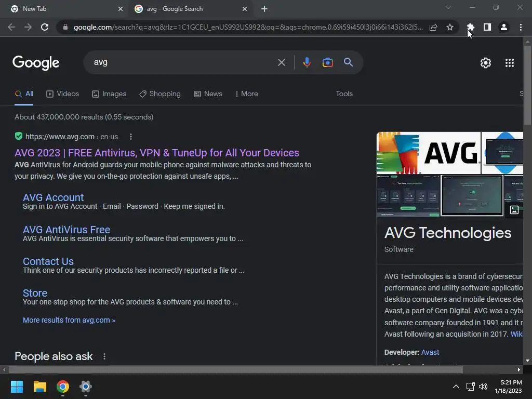Open the Settings gear app in taskbar

(86, 387)
